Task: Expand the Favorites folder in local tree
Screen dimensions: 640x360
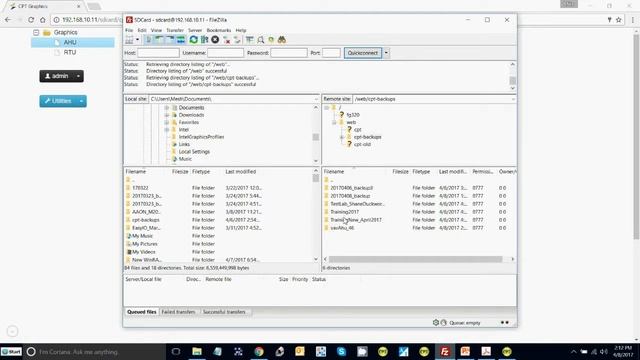Action: tap(167, 122)
